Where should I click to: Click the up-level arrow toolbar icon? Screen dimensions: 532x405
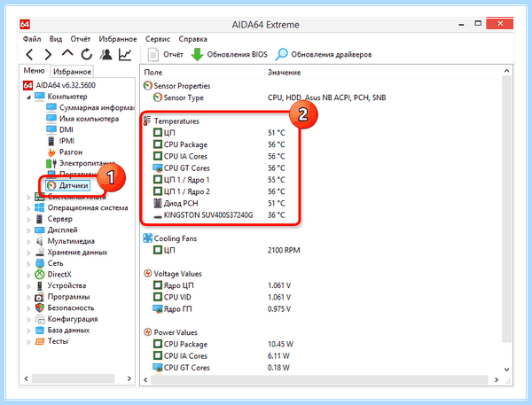(67, 53)
